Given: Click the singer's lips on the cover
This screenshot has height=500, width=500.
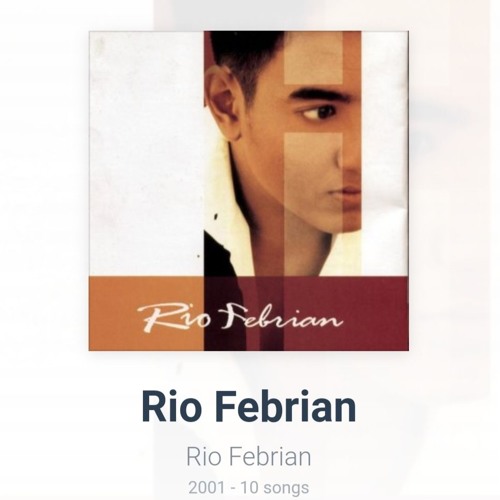Looking at the screenshot, I should tap(348, 193).
